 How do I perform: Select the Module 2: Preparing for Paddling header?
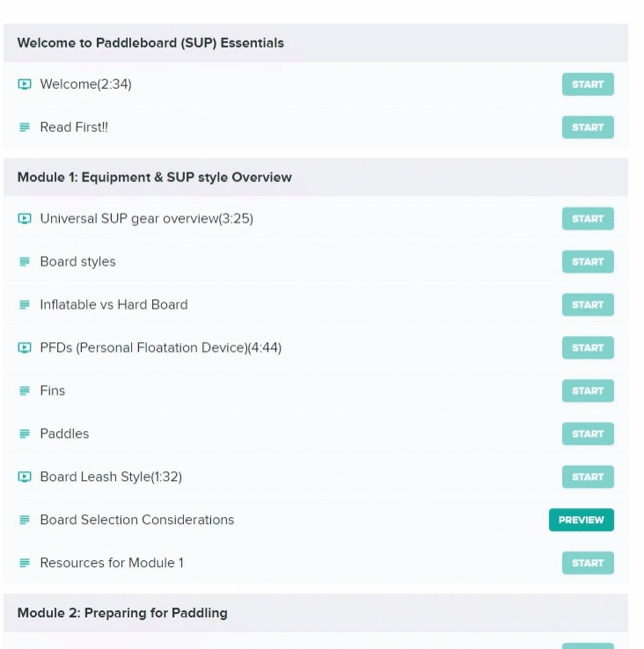click(x=316, y=613)
